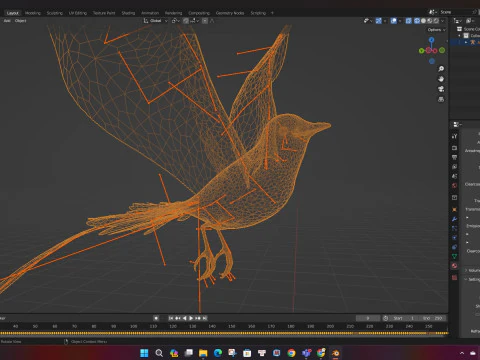Open the Object Data green triangle tab
The image size is (480, 360).
point(454,256)
